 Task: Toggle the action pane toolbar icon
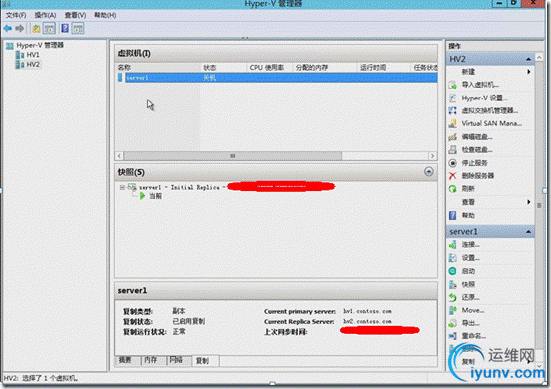(x=78, y=28)
